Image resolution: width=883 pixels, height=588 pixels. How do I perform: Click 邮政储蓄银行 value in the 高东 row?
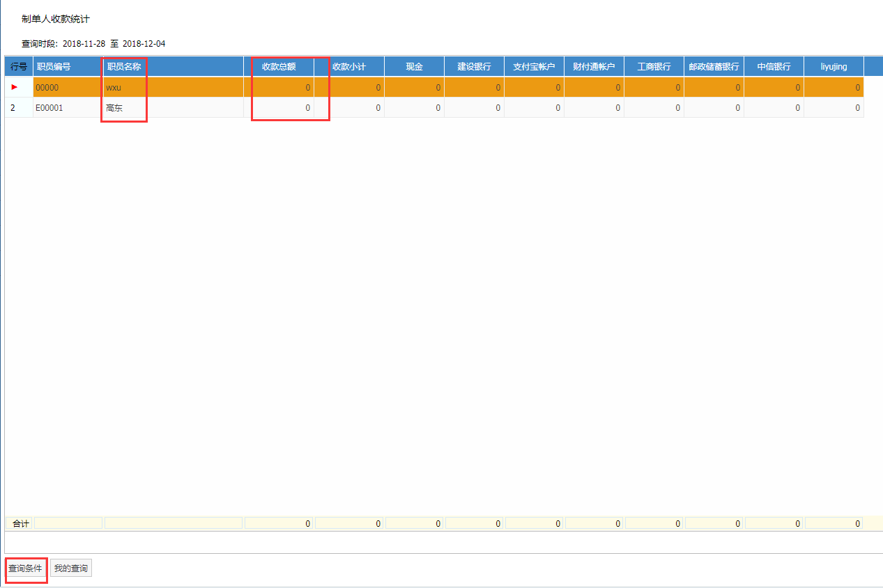(714, 108)
